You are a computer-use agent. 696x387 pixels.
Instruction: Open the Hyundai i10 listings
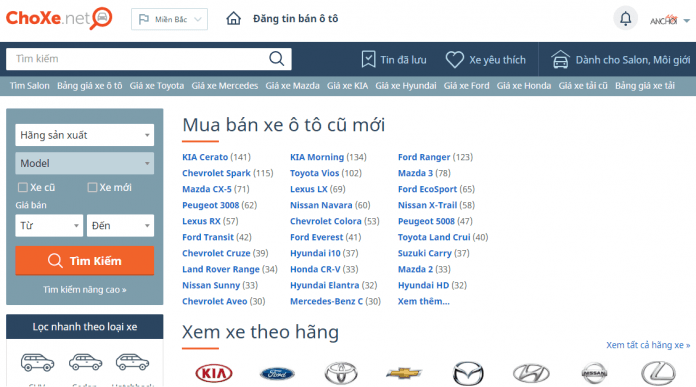pyautogui.click(x=315, y=253)
